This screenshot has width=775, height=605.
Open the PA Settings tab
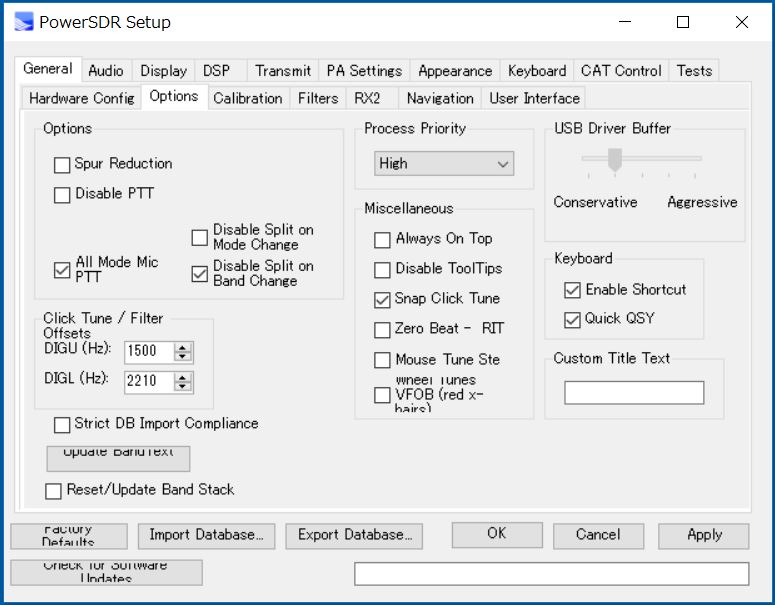pyautogui.click(x=364, y=71)
